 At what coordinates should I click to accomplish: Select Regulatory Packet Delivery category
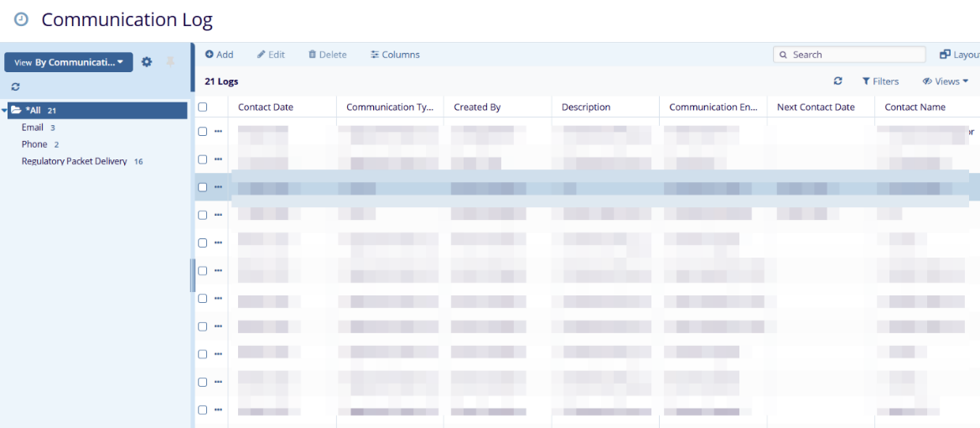(x=74, y=161)
